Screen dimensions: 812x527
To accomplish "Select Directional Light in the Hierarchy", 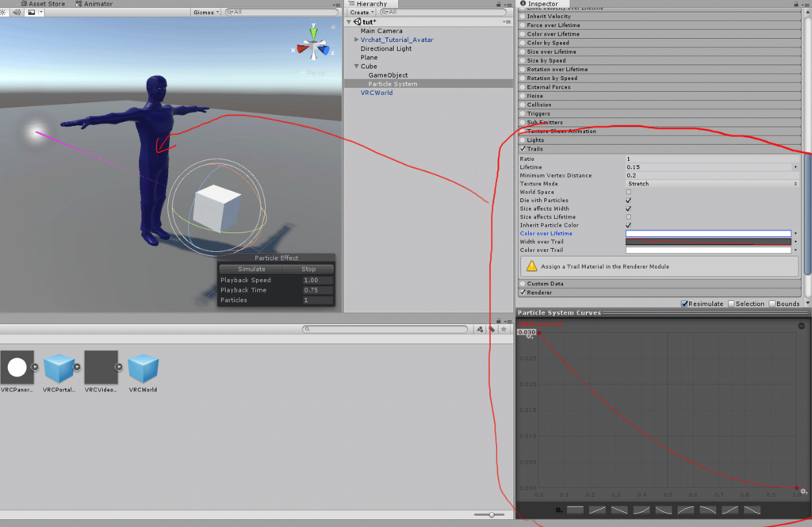I will click(386, 48).
